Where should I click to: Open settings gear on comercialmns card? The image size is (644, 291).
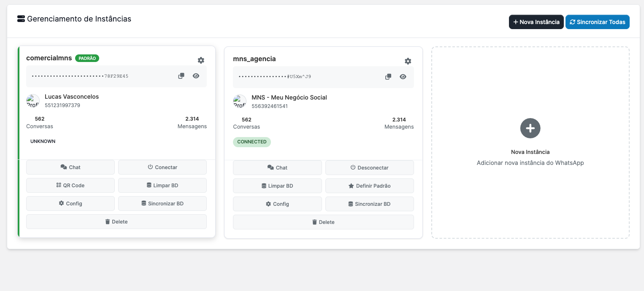tap(201, 60)
